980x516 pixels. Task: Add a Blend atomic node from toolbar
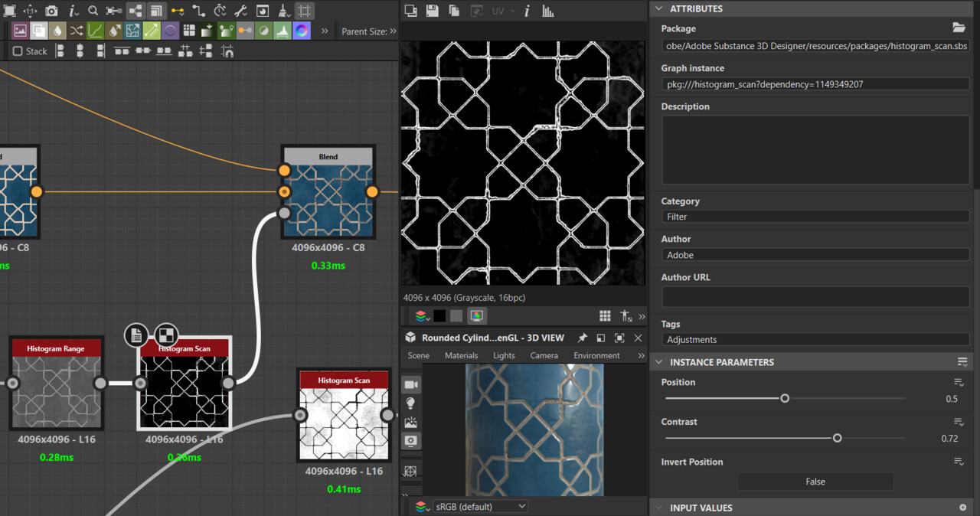point(38,31)
